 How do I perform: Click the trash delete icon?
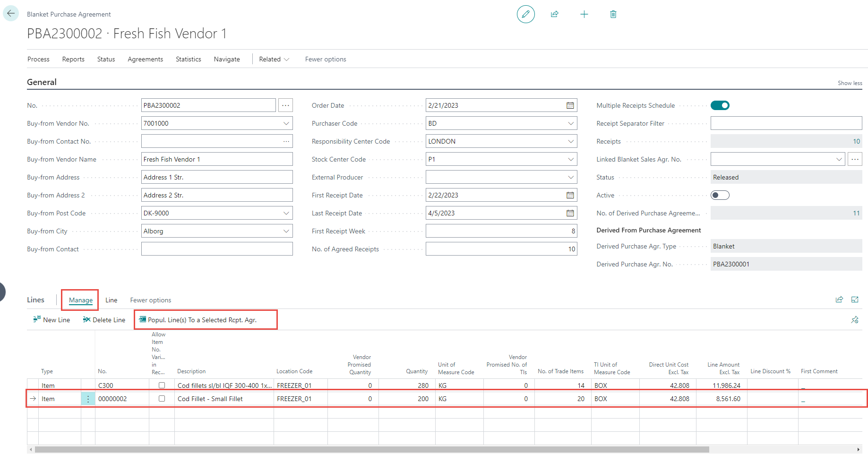(x=613, y=14)
